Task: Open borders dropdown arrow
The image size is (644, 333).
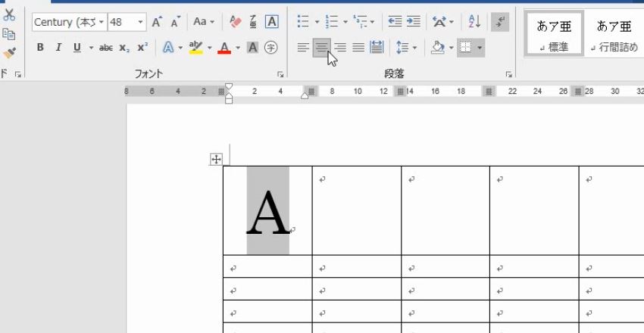Action: click(479, 48)
